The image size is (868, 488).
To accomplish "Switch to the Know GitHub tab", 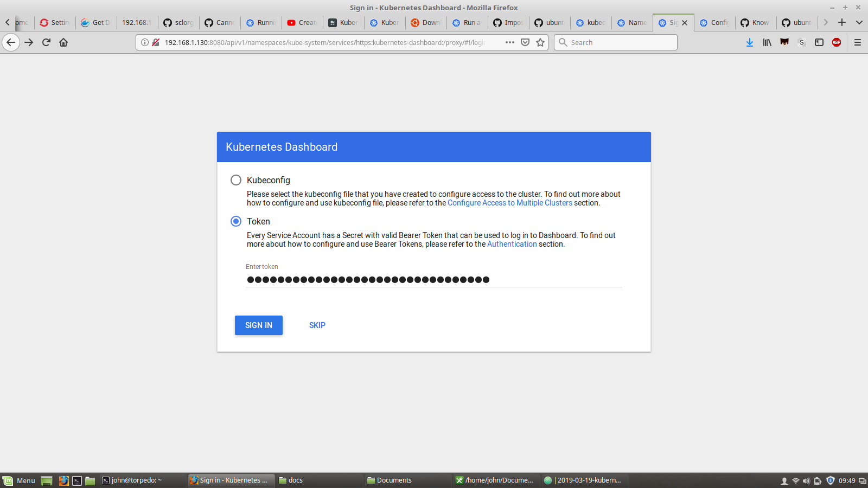I will [756, 22].
